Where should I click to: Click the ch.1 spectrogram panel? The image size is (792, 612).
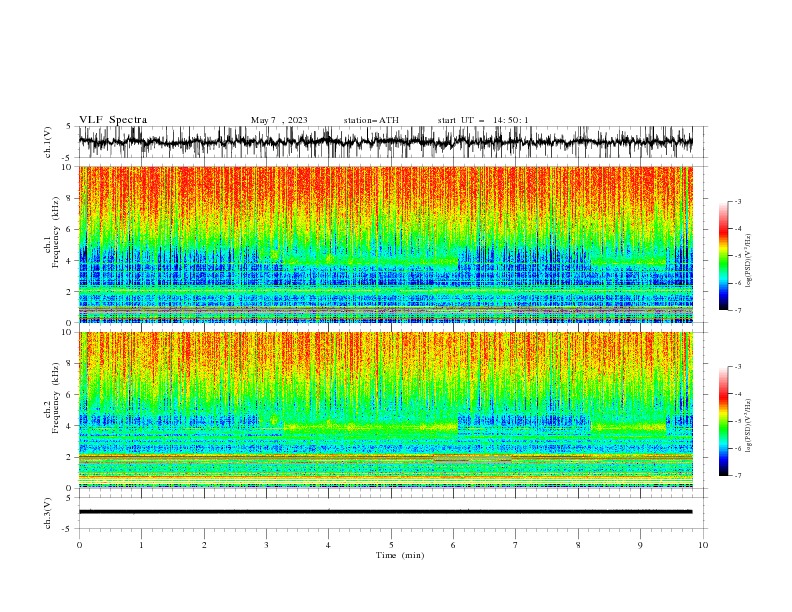pos(386,244)
